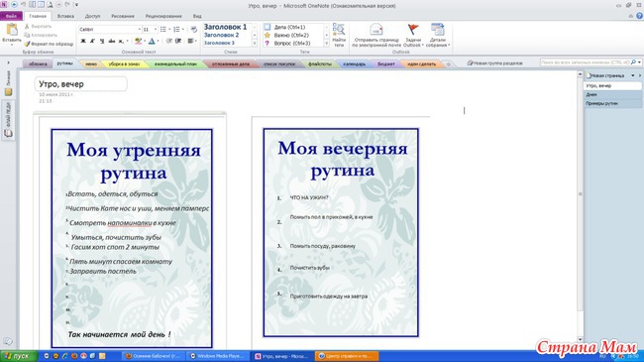Click the clear formatting icon
The image size is (644, 362).
tap(193, 29)
